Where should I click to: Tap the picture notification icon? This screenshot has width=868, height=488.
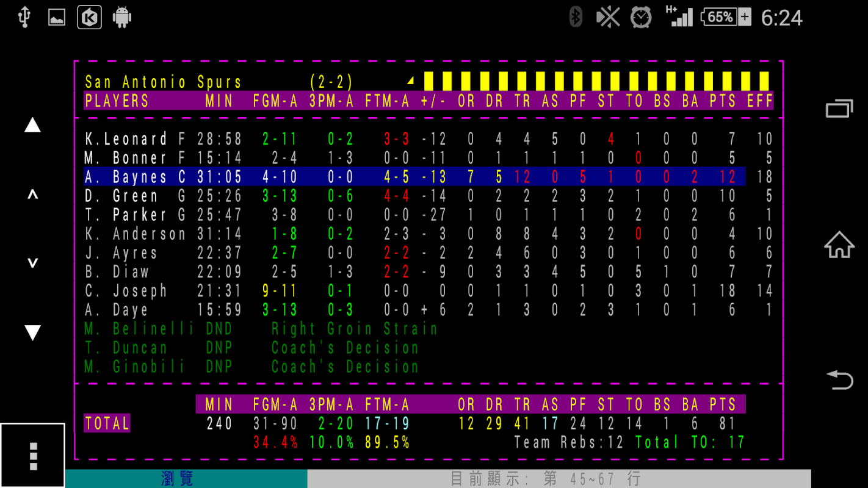57,18
